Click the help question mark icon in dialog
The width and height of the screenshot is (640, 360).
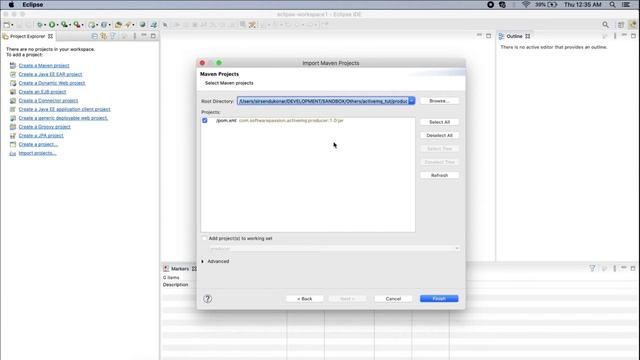(x=207, y=299)
